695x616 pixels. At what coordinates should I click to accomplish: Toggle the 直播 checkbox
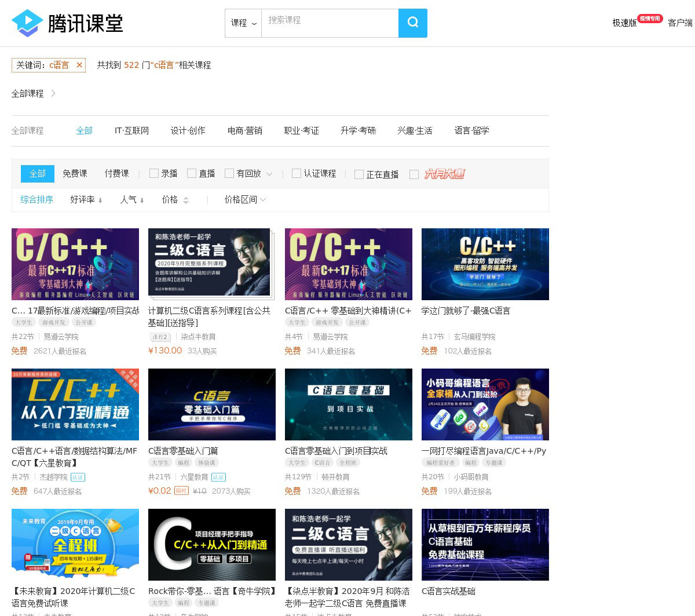[x=192, y=173]
